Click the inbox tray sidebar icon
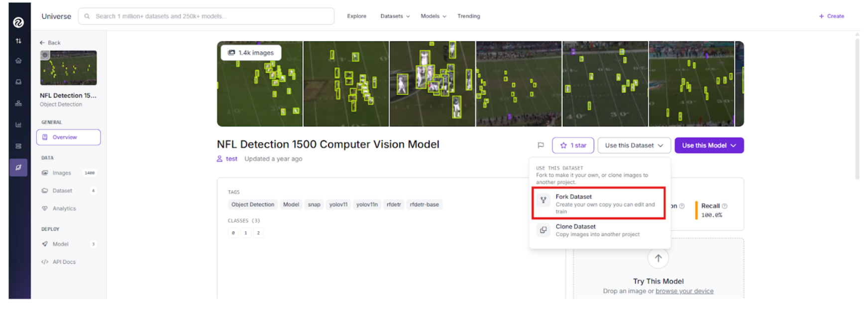The height and width of the screenshot is (309, 868). pos(18,82)
